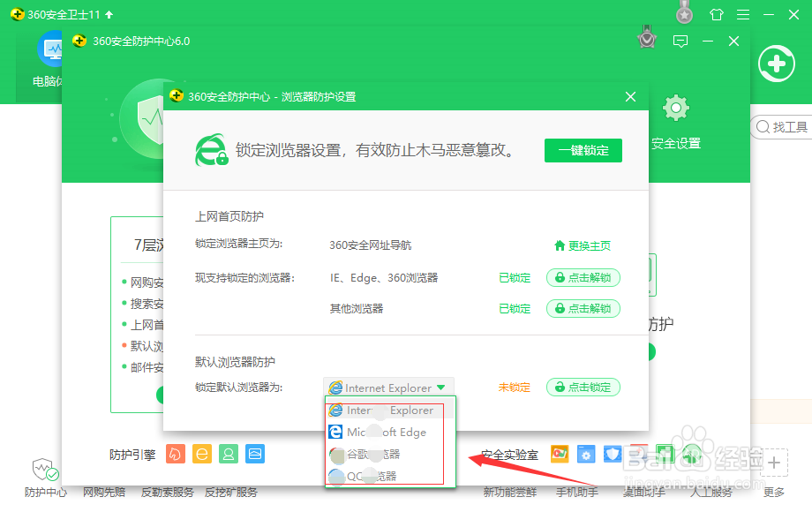Click the IE lock icon in dialog header
Screen dimensions: 812x512
211,150
